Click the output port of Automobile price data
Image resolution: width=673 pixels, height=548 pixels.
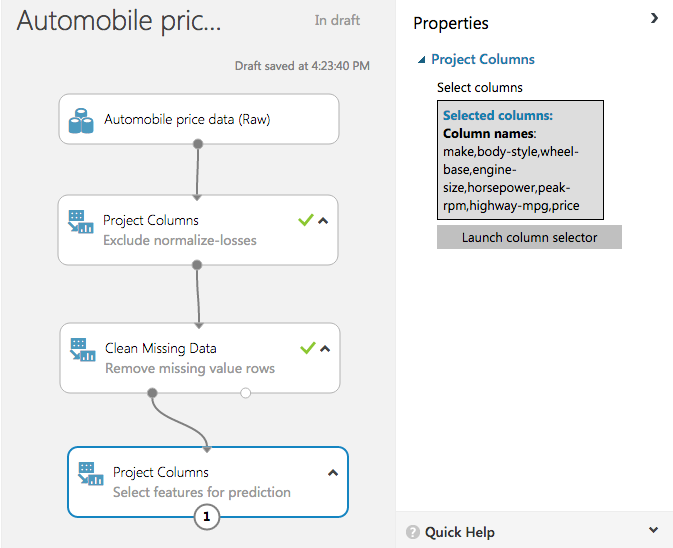point(198,144)
